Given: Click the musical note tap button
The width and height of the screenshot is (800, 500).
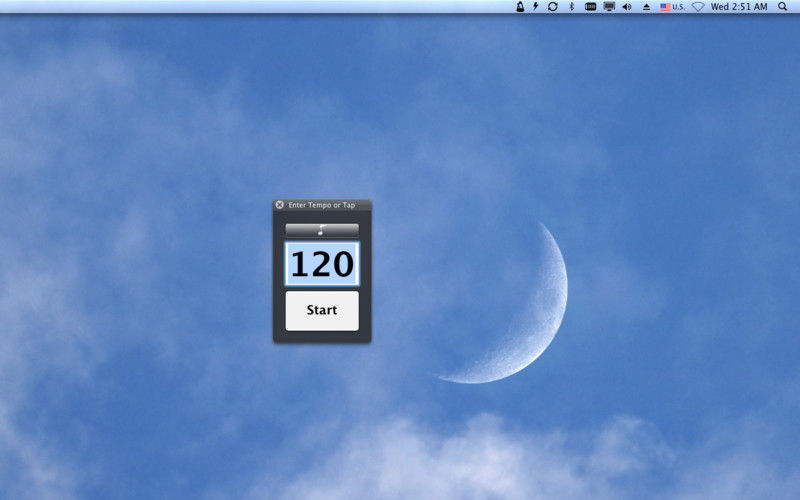Looking at the screenshot, I should pyautogui.click(x=322, y=230).
